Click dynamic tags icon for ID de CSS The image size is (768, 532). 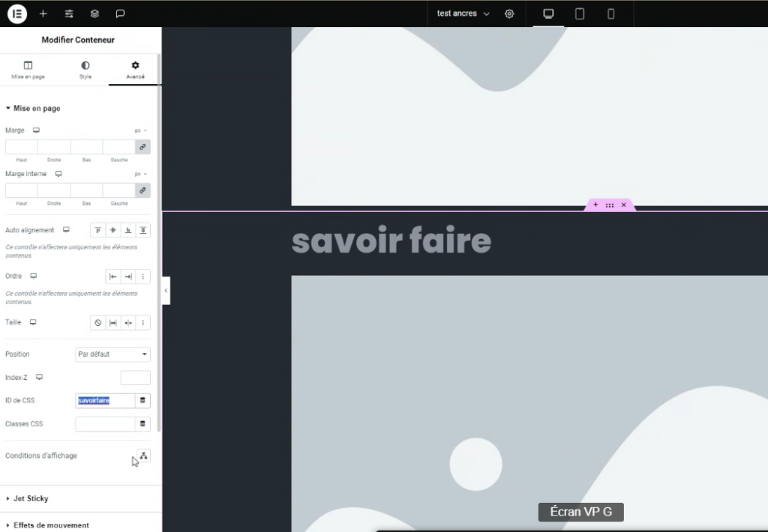click(x=142, y=400)
